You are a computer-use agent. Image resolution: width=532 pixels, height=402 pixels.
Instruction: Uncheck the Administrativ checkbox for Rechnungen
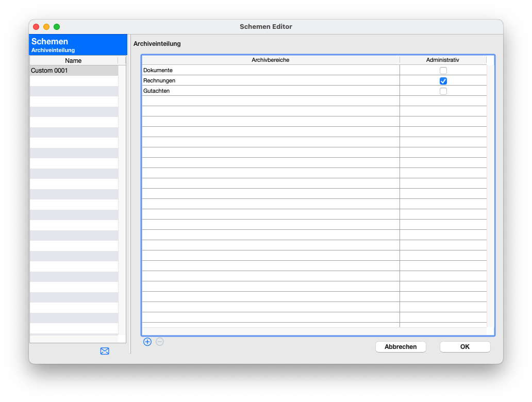pos(443,81)
